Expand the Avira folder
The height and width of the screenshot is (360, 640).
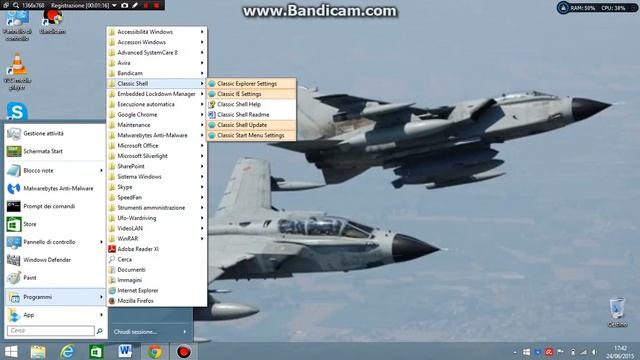click(x=157, y=63)
